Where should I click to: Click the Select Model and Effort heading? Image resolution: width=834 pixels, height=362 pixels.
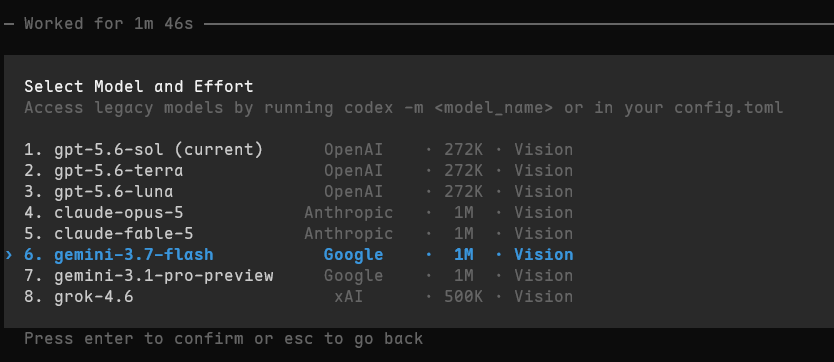(139, 86)
